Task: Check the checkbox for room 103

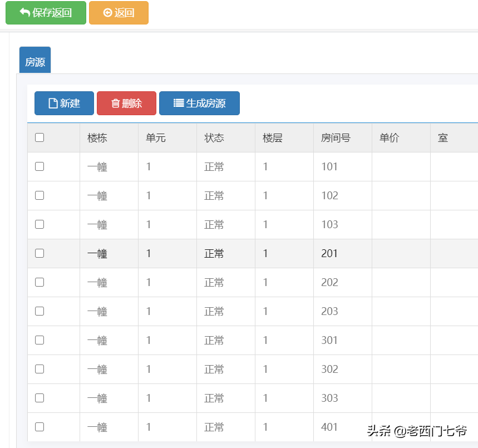Action: pyautogui.click(x=40, y=224)
